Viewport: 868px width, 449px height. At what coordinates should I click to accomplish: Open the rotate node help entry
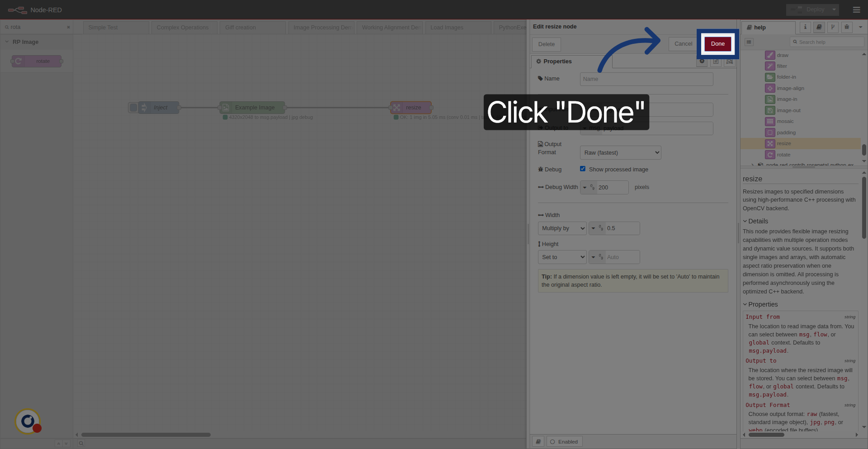pyautogui.click(x=783, y=155)
